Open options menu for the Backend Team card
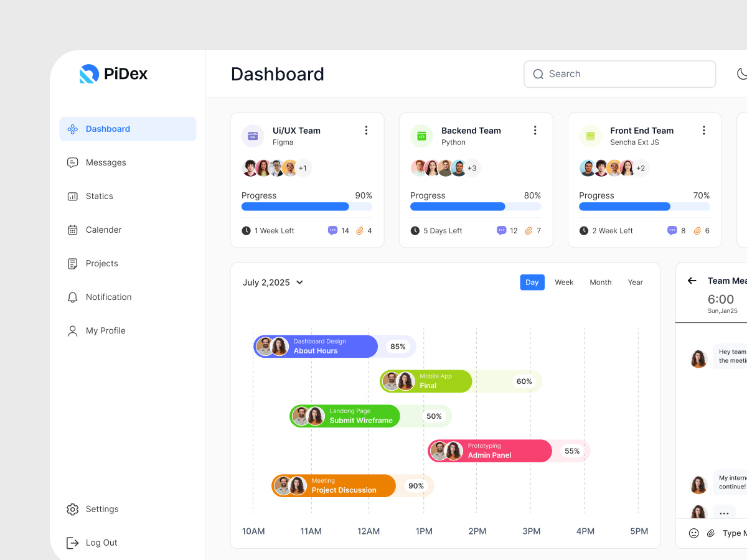This screenshot has width=747, height=560. pyautogui.click(x=535, y=130)
